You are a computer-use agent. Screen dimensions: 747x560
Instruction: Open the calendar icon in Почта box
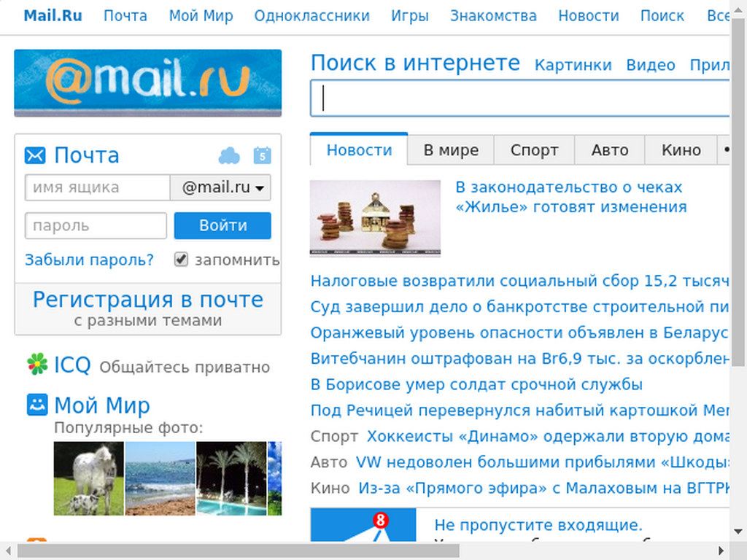point(262,155)
